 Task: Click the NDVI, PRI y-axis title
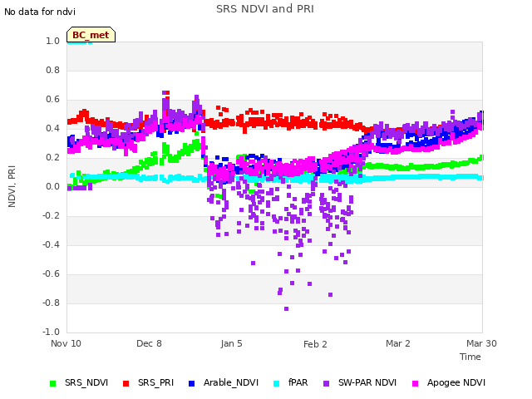coord(12,186)
